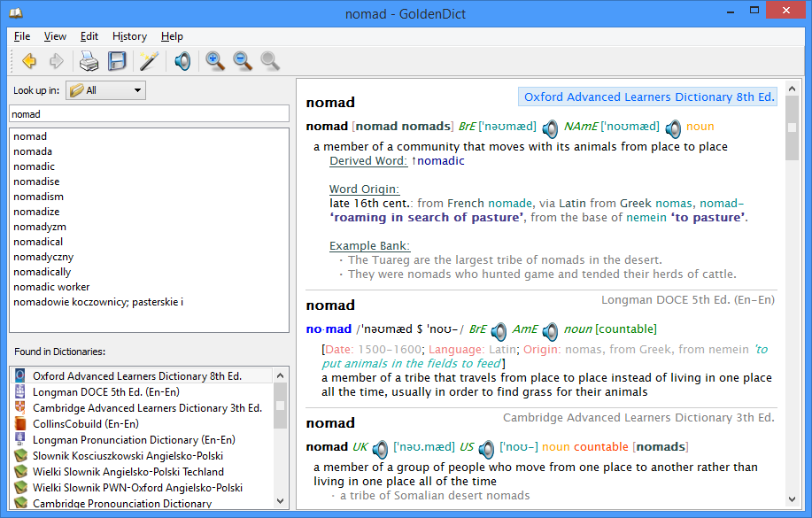
Task: Reset zoom with the plain magnifier
Action: (270, 61)
